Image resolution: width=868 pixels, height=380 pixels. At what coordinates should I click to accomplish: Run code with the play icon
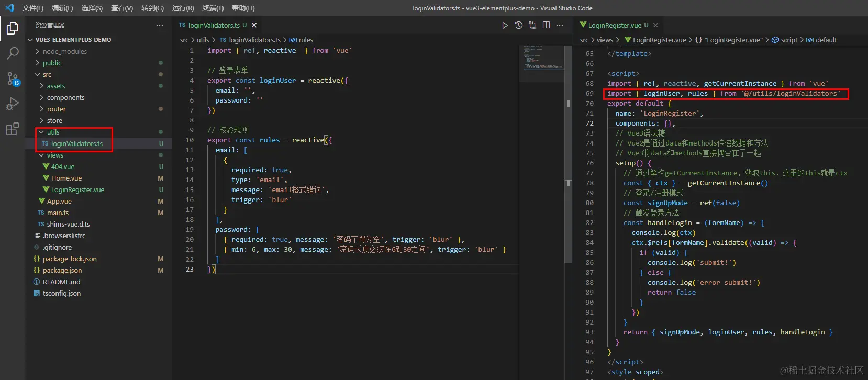click(505, 25)
